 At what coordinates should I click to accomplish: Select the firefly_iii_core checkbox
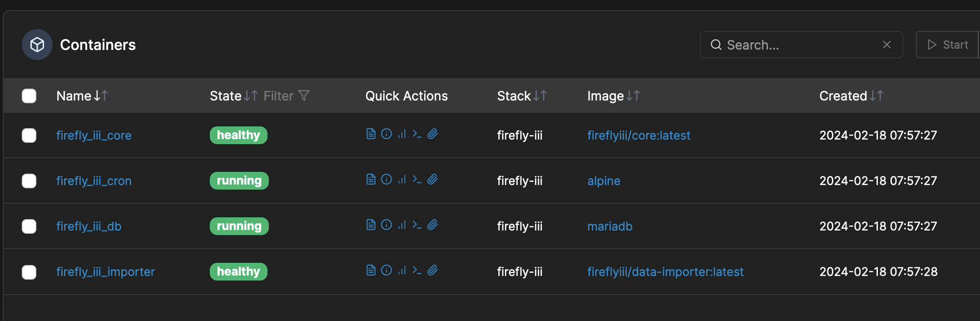[29, 135]
